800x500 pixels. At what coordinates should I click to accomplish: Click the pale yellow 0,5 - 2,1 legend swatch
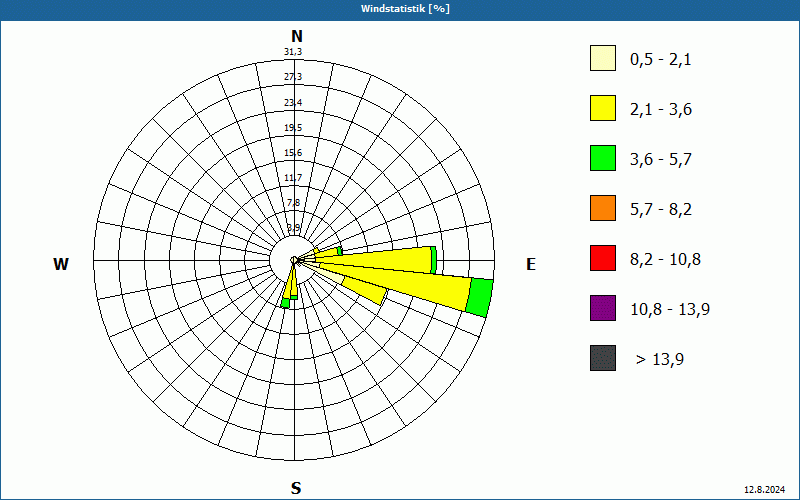point(603,58)
